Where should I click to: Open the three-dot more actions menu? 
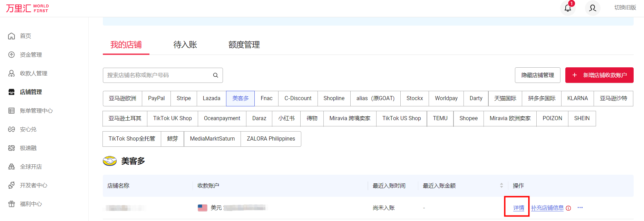point(580,208)
